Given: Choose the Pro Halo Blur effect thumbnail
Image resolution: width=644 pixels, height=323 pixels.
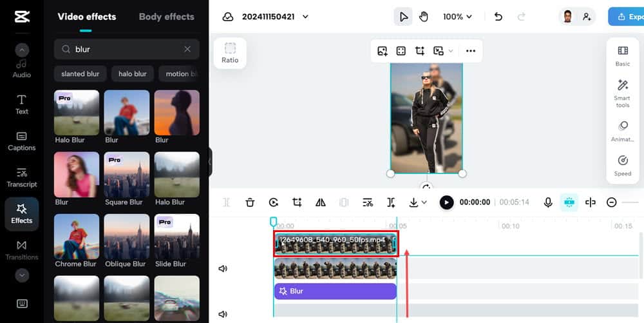Looking at the screenshot, I should (x=77, y=113).
